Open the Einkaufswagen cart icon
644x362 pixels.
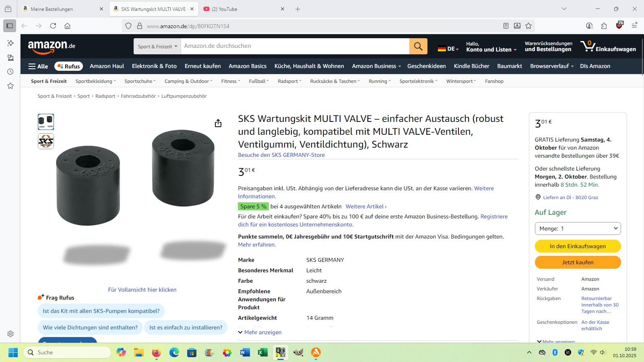(x=608, y=46)
